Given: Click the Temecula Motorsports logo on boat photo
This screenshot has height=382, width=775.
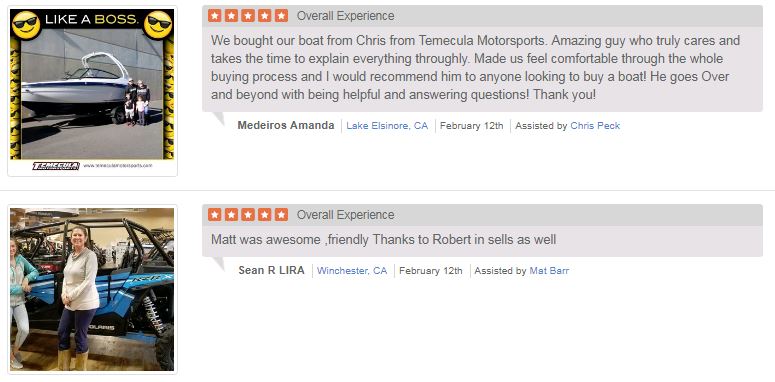Looking at the screenshot, I should click(56, 166).
